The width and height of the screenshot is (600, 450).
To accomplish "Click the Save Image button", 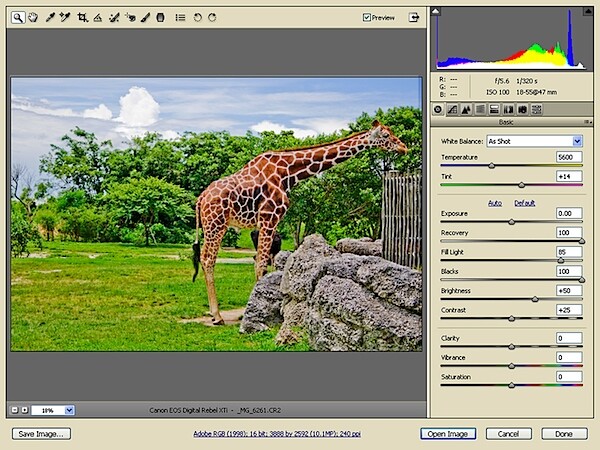I will (41, 434).
